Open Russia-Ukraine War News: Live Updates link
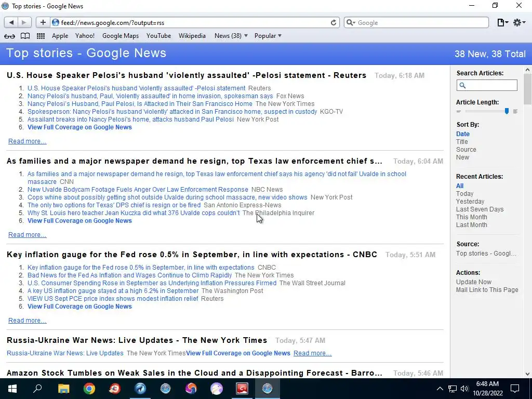This screenshot has height=399, width=532. pos(65,353)
